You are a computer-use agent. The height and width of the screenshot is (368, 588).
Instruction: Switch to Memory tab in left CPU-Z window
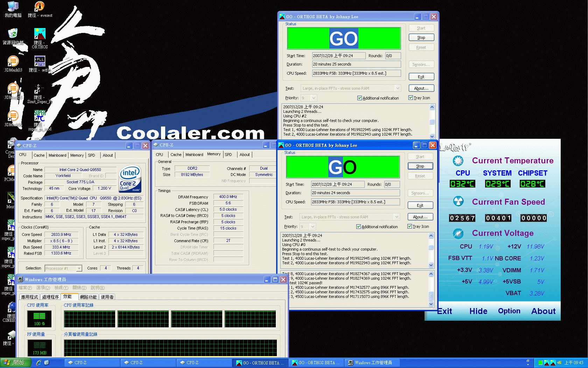(x=77, y=155)
